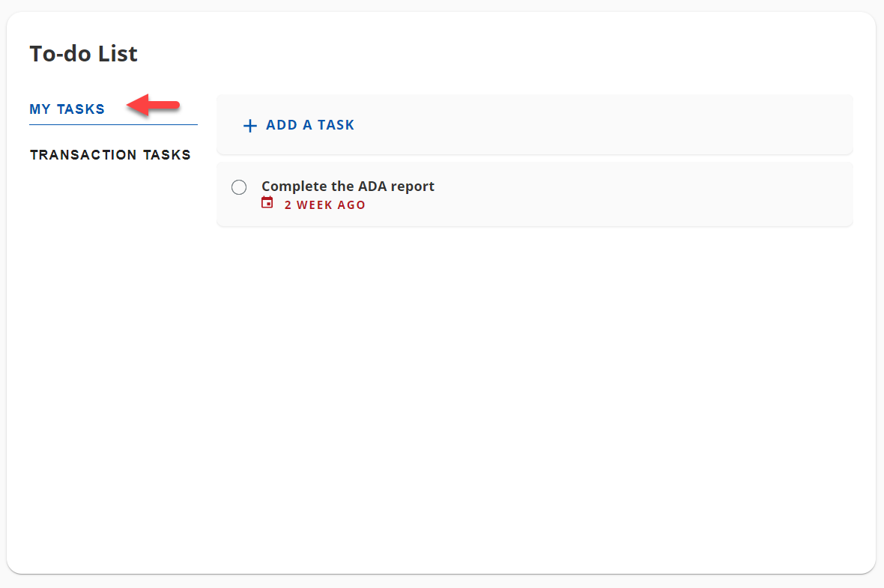This screenshot has height=588, width=884.
Task: Click the To-do List heading
Action: point(83,53)
